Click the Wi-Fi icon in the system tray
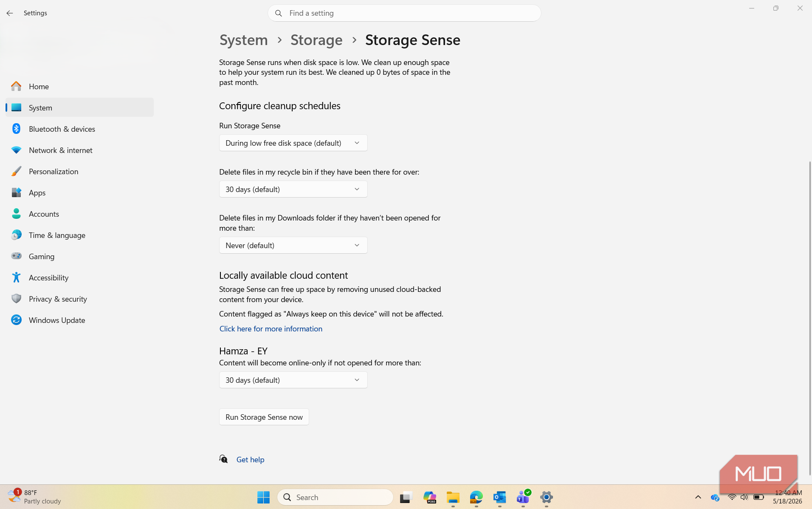 pos(732,497)
